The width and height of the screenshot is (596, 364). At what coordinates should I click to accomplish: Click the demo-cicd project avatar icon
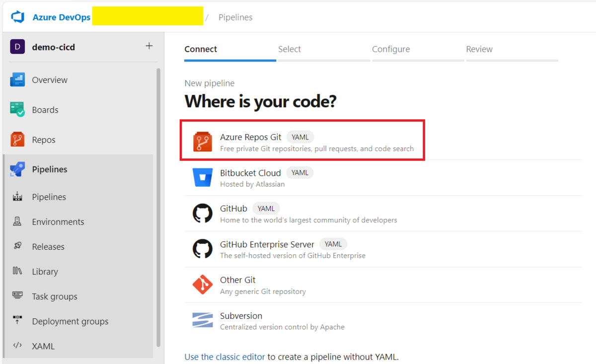17,47
